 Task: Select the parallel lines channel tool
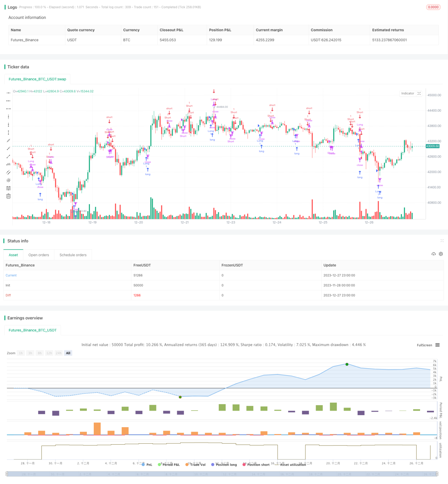click(x=8, y=172)
